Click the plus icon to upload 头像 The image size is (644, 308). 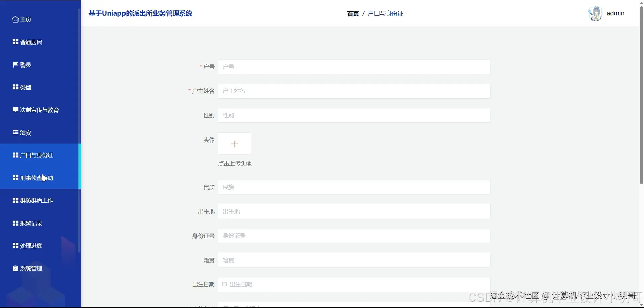click(x=234, y=144)
